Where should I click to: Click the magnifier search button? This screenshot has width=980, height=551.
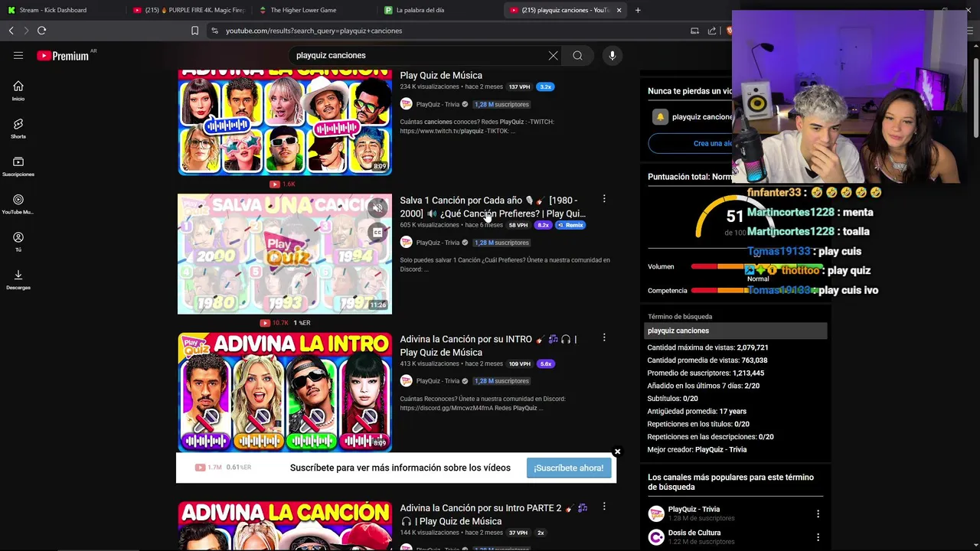[x=578, y=55]
